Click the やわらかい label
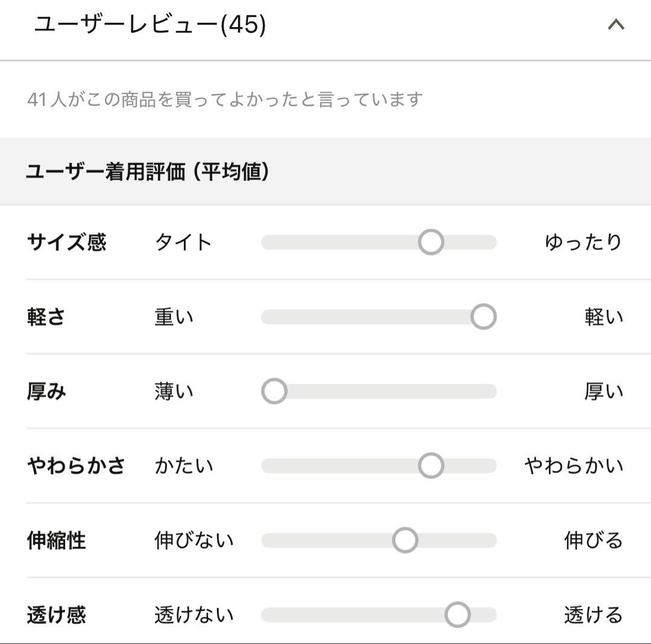The width and height of the screenshot is (651, 644). pyautogui.click(x=571, y=465)
